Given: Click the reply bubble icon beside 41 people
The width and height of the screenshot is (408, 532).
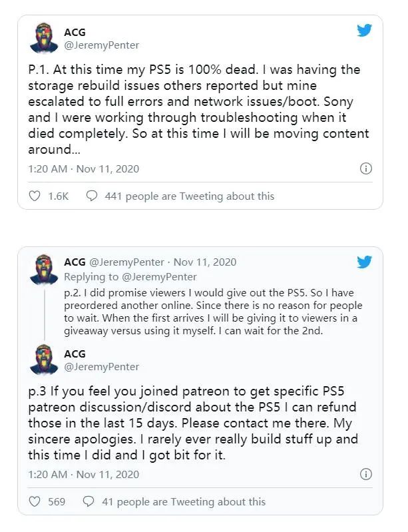Looking at the screenshot, I should pyautogui.click(x=89, y=501).
